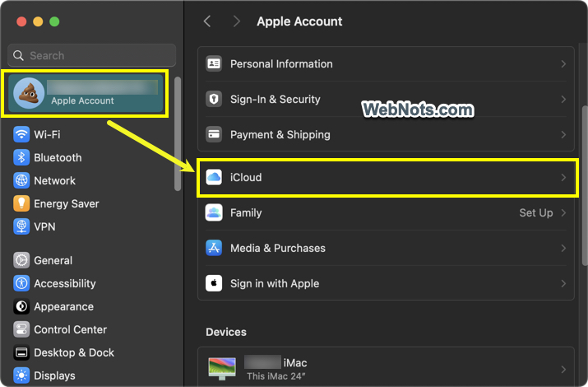Screen dimensions: 588x387
Task: Select General in the sidebar
Action: (x=90, y=260)
